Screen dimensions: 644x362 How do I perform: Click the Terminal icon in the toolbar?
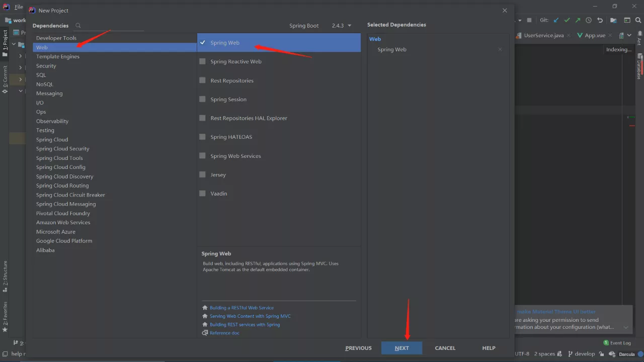tap(626, 20)
